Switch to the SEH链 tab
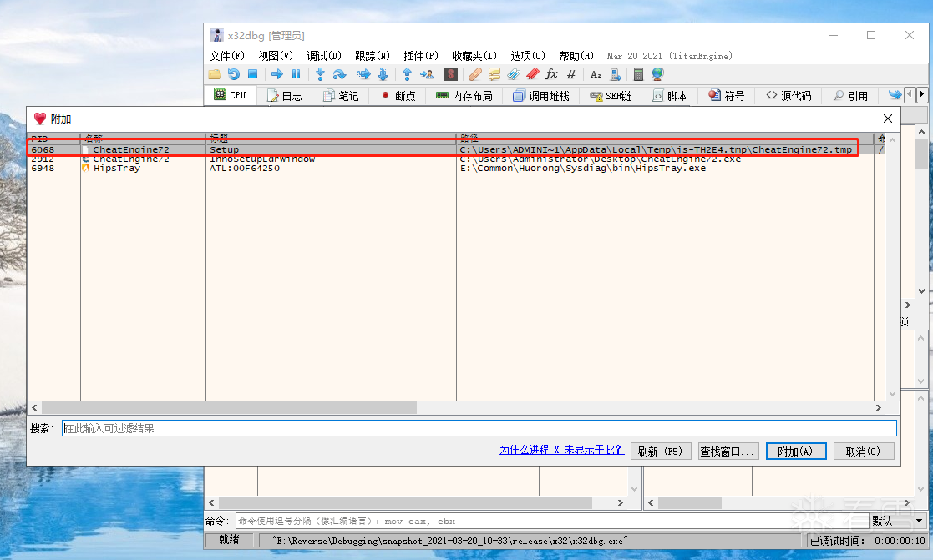The height and width of the screenshot is (560, 933). click(x=610, y=96)
